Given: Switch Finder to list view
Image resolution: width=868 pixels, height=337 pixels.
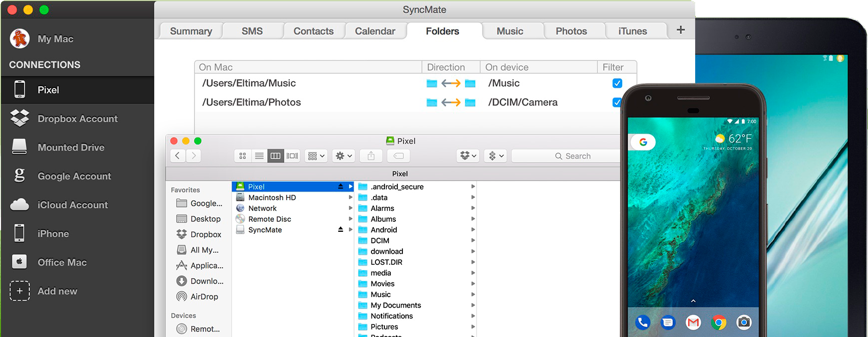Looking at the screenshot, I should (x=259, y=156).
